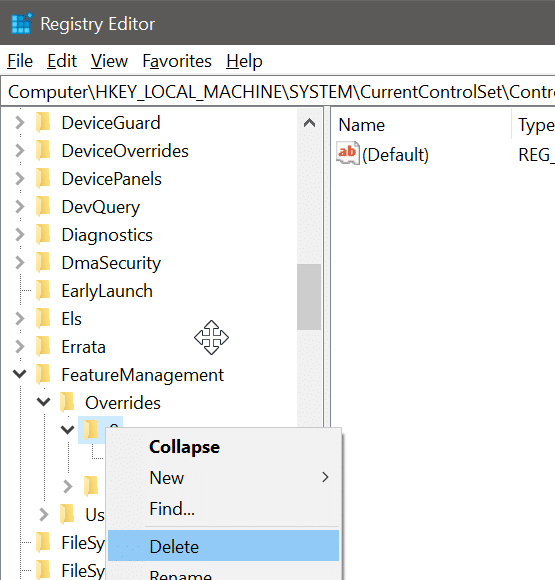Expand the DevQuery key

(20, 207)
